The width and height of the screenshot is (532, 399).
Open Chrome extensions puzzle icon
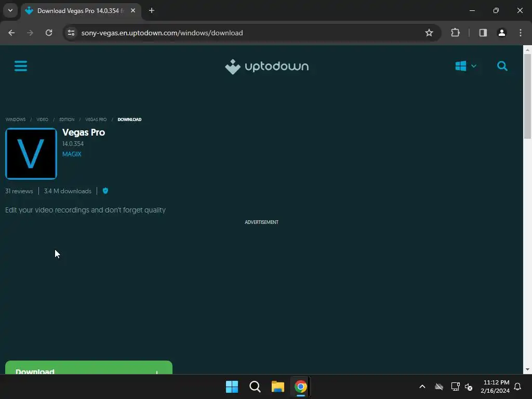(x=455, y=33)
